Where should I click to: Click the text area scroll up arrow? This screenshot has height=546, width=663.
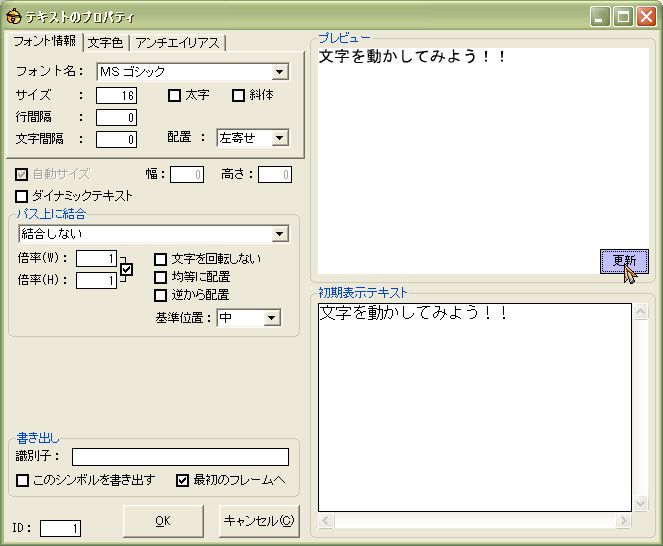640,312
